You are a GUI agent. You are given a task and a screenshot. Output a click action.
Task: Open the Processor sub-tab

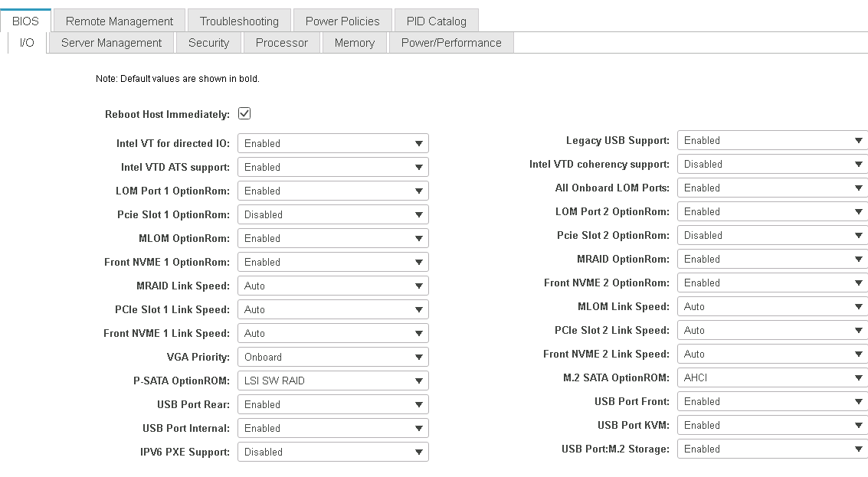(282, 43)
